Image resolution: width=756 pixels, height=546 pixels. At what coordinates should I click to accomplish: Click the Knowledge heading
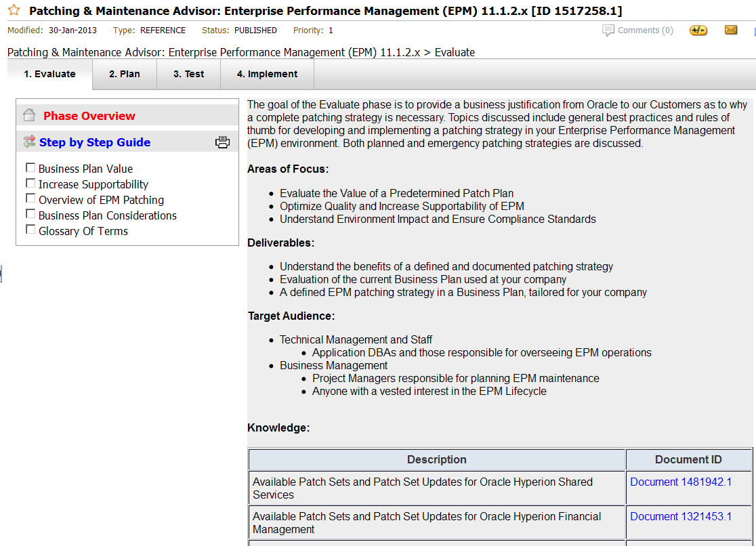pyautogui.click(x=278, y=428)
